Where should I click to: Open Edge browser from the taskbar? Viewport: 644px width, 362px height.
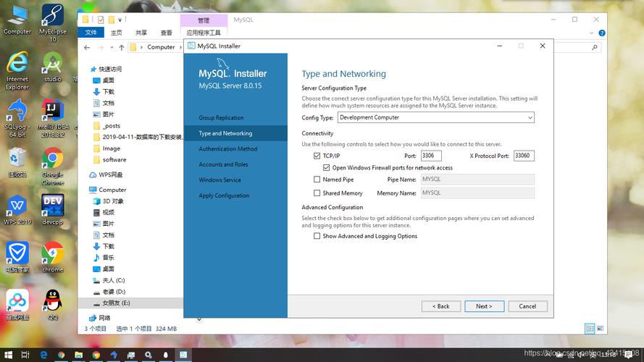click(43, 355)
